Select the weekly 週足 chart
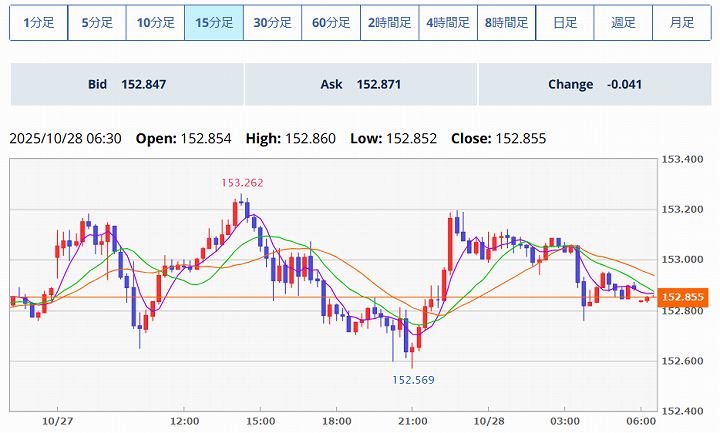The image size is (720, 433). (623, 22)
